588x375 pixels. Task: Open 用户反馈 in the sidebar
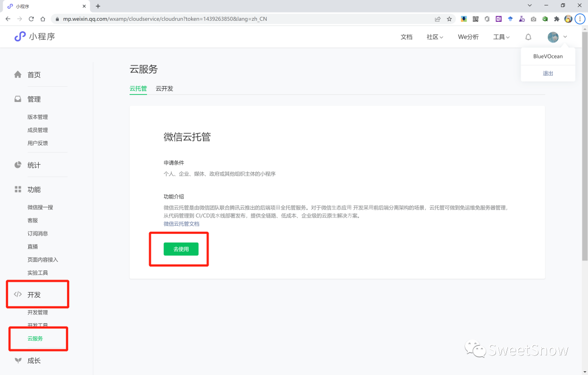tap(38, 143)
